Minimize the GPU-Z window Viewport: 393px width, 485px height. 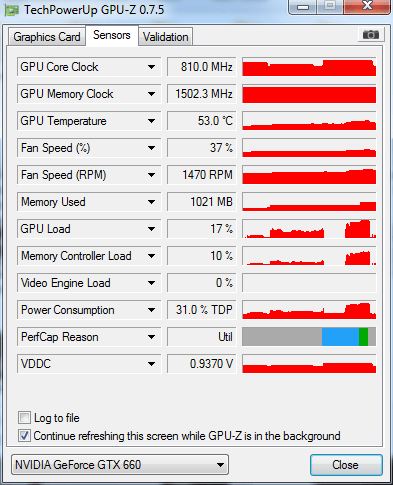(x=302, y=6)
